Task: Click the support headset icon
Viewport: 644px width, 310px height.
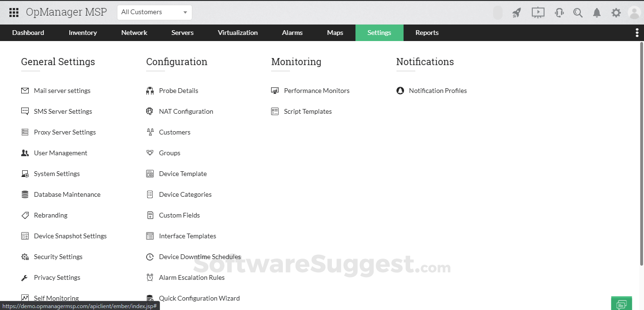Action: pyautogui.click(x=559, y=13)
